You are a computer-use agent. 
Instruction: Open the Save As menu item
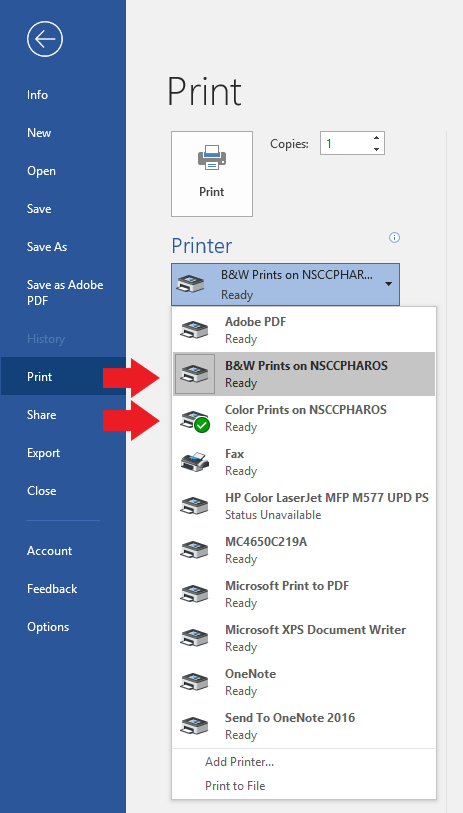[x=47, y=247]
